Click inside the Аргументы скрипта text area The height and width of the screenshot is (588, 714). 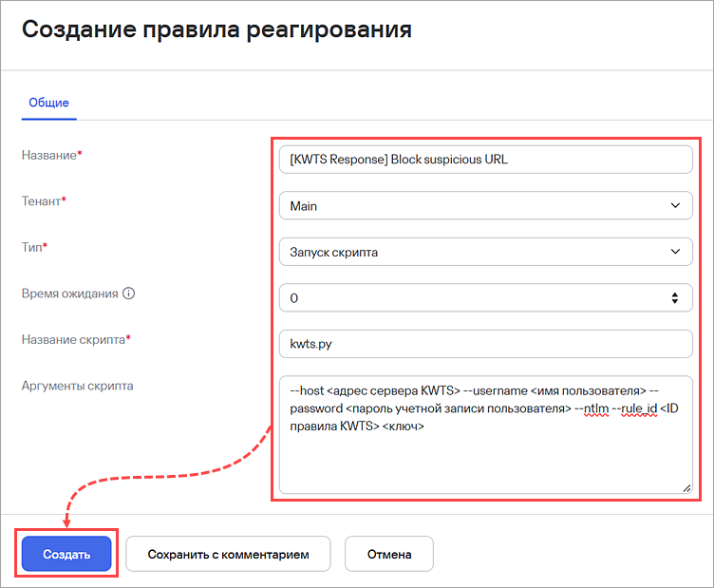click(x=486, y=434)
